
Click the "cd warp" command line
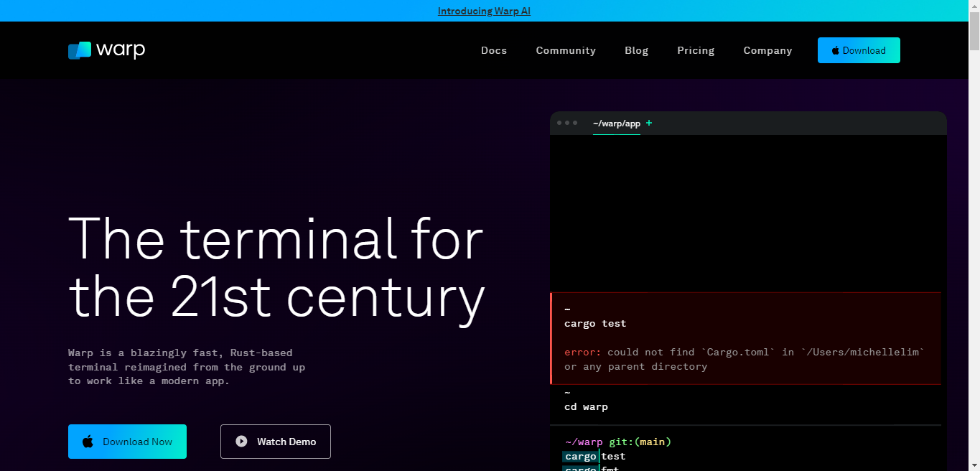(586, 407)
